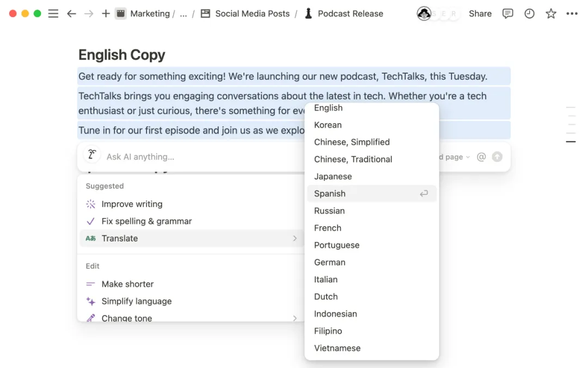Click the Improve writing sparkle icon

tap(91, 204)
